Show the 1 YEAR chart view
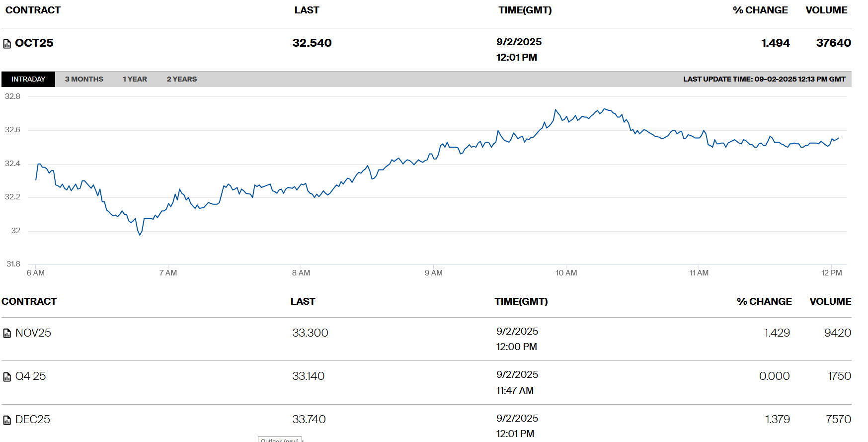868x442 pixels. 135,79
